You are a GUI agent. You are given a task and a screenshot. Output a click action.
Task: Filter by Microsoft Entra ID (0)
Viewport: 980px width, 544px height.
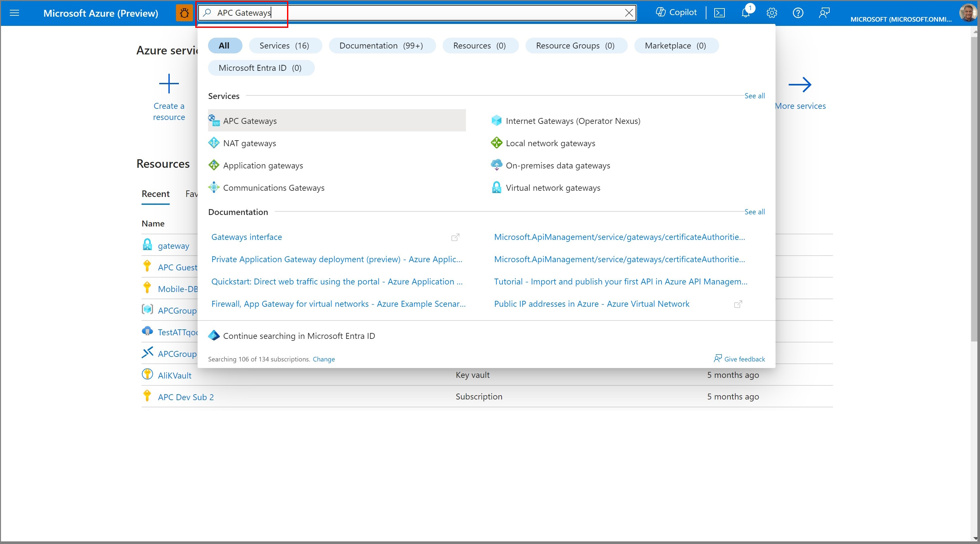point(261,68)
